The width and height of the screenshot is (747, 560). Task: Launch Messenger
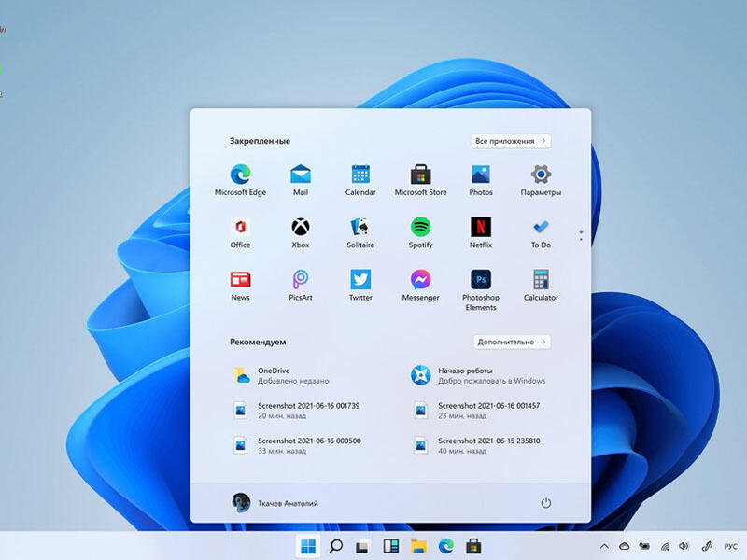point(421,286)
